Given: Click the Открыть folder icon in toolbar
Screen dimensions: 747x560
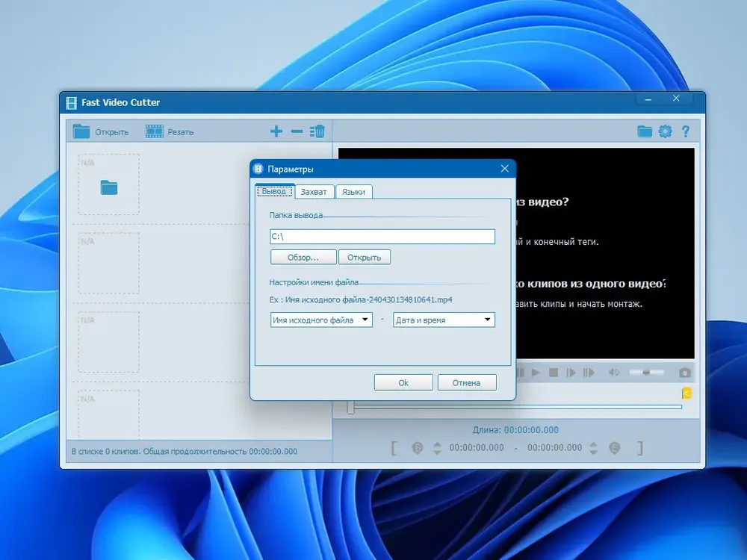Looking at the screenshot, I should (81, 131).
